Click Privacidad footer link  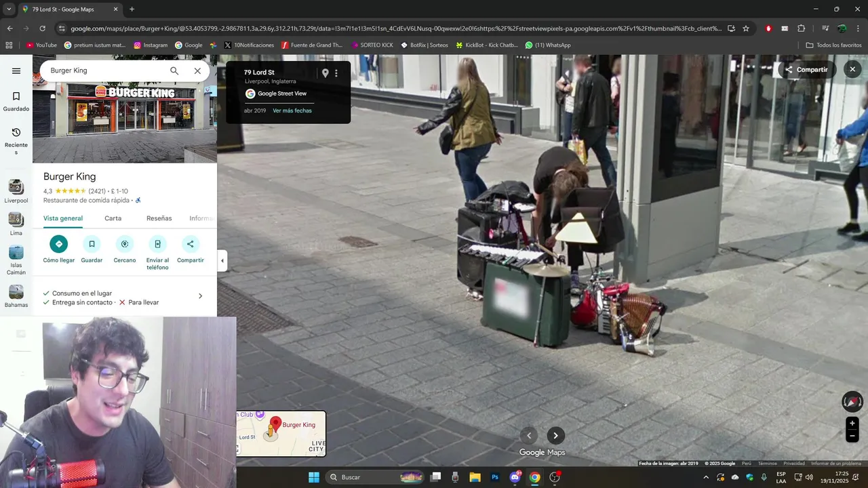794,464
